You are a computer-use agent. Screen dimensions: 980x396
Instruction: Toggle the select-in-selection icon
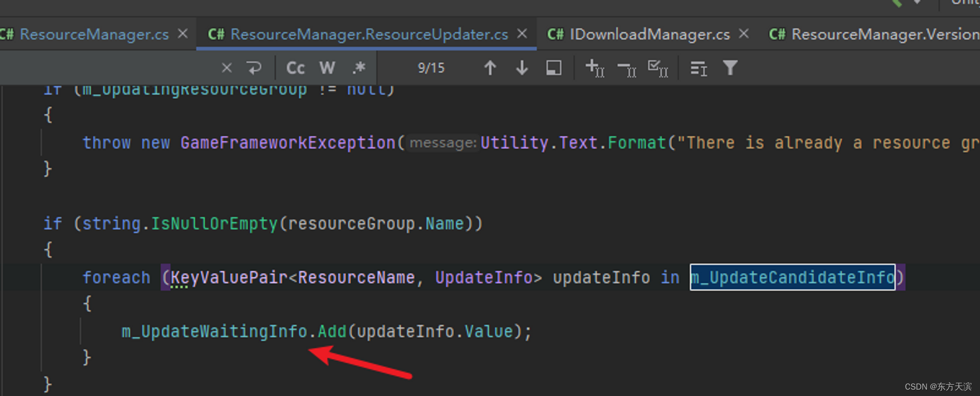554,68
